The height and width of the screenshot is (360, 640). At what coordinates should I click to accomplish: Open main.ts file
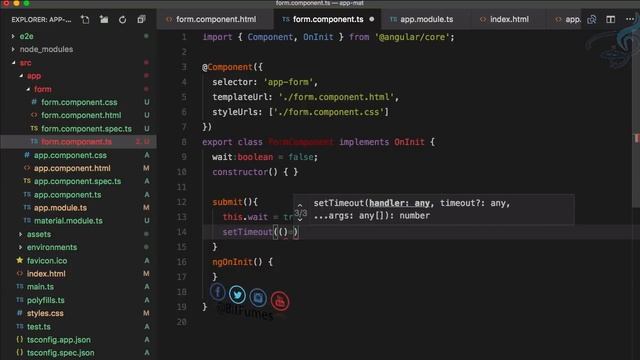pyautogui.click(x=40, y=287)
